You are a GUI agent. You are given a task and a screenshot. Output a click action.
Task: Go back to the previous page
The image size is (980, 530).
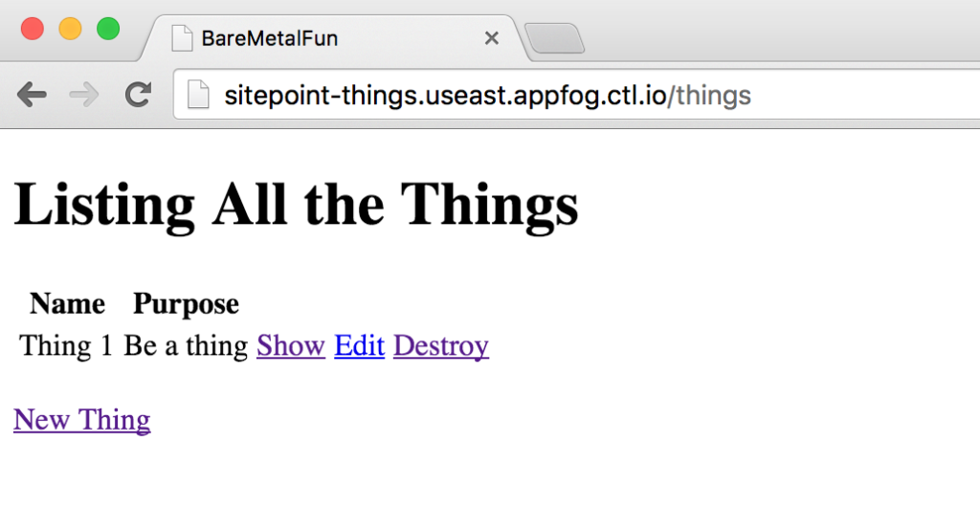pos(32,95)
